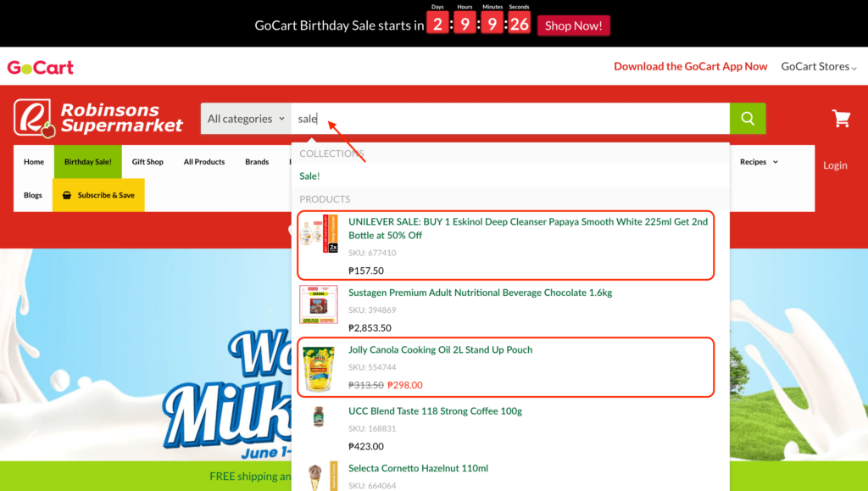
Task: Select the Brands menu item
Action: [x=257, y=162]
